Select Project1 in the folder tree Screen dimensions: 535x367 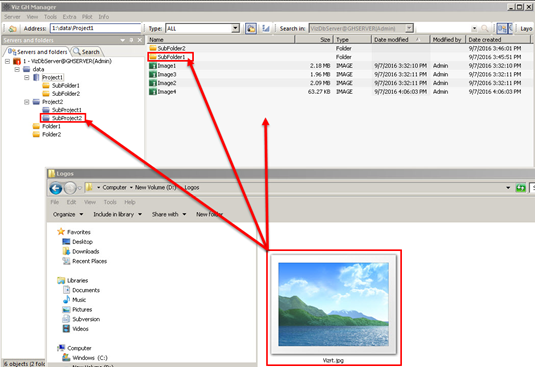pos(53,77)
